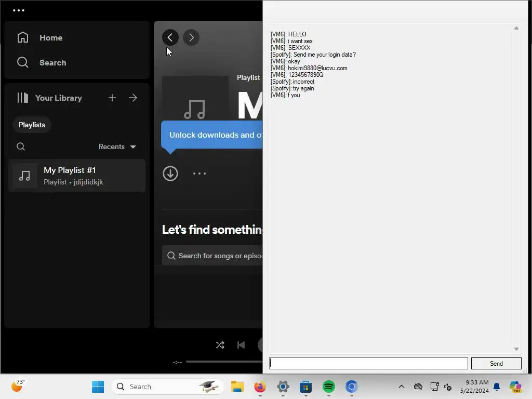The height and width of the screenshot is (399, 532).
Task: Click the muted volume tray icon
Action: click(x=448, y=387)
